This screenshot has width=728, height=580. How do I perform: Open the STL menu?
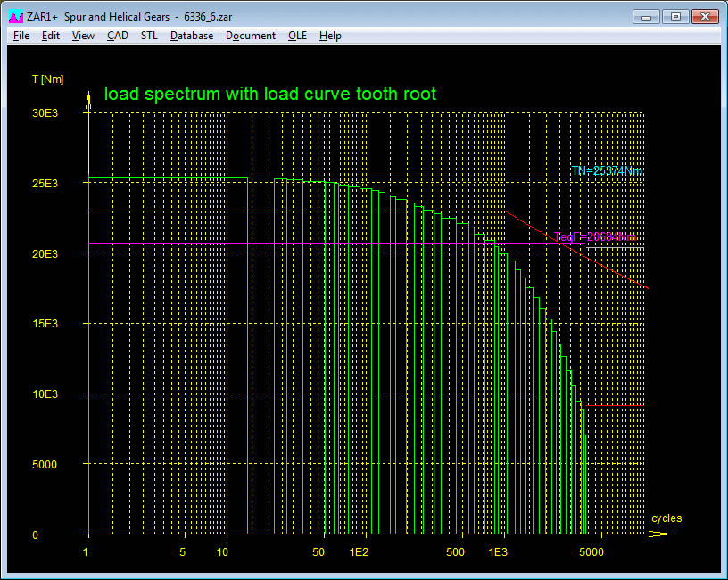tap(149, 36)
